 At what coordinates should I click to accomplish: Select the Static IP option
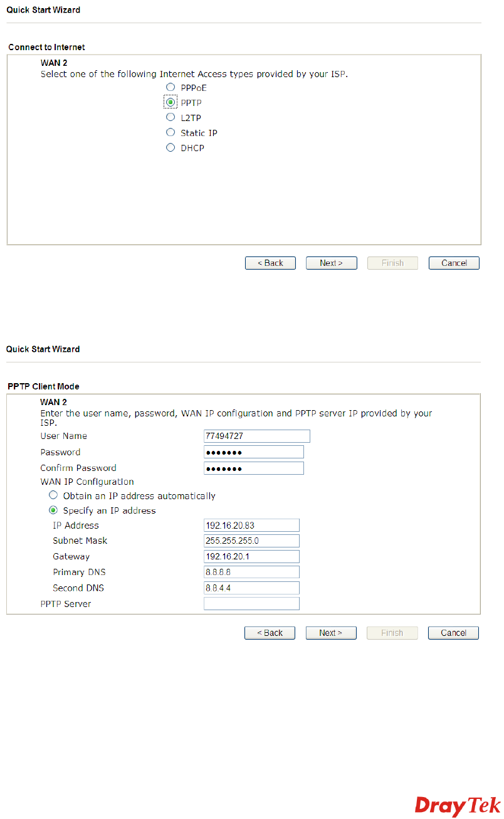pos(170,132)
